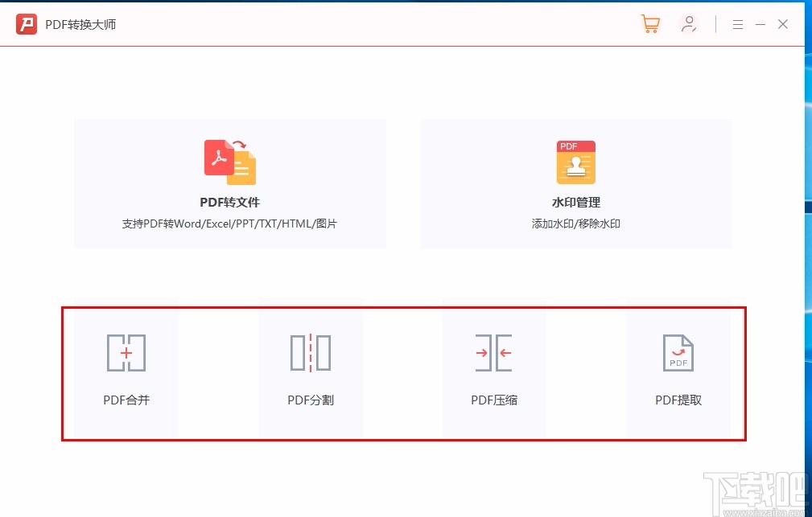Click the PDF提取 extract icon
The height and width of the screenshot is (517, 812).
tap(678, 353)
